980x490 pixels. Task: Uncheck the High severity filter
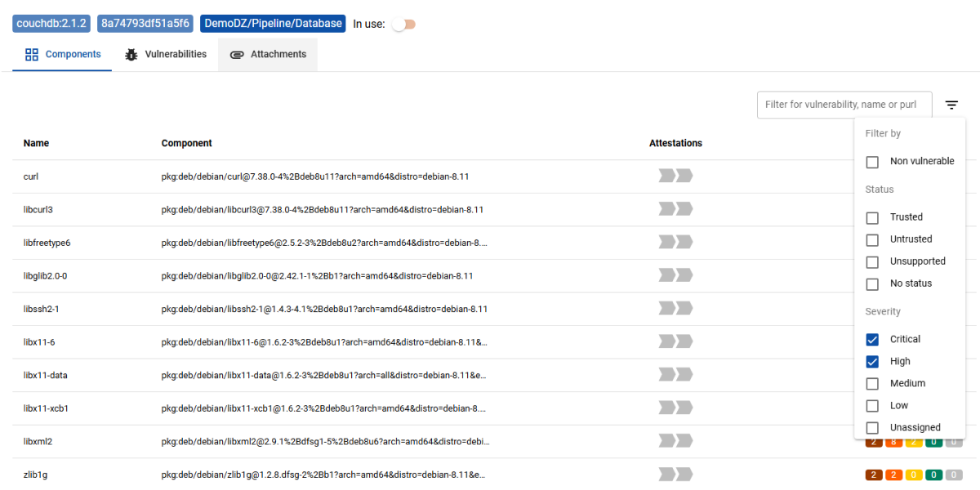coord(872,362)
